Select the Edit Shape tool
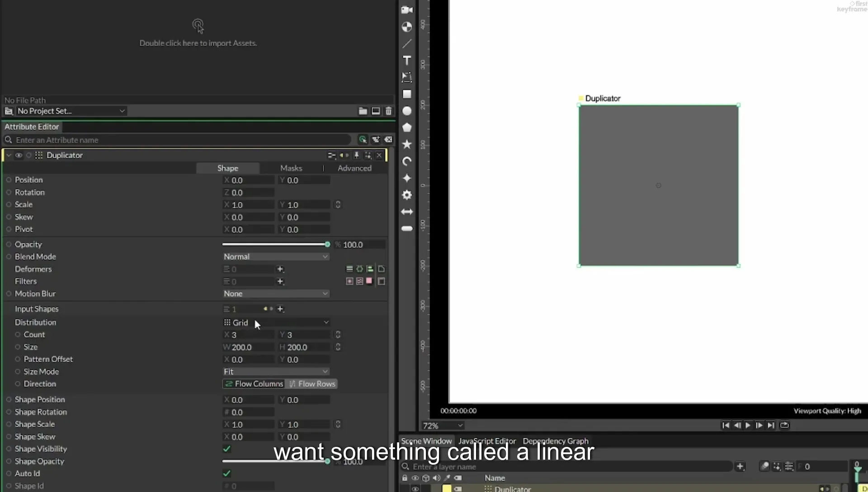The height and width of the screenshot is (492, 868). [407, 77]
